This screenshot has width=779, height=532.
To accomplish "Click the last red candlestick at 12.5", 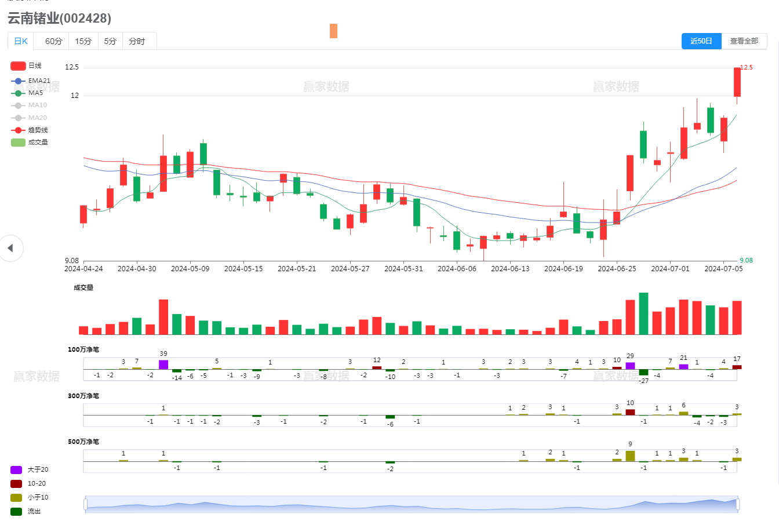I will tap(737, 82).
